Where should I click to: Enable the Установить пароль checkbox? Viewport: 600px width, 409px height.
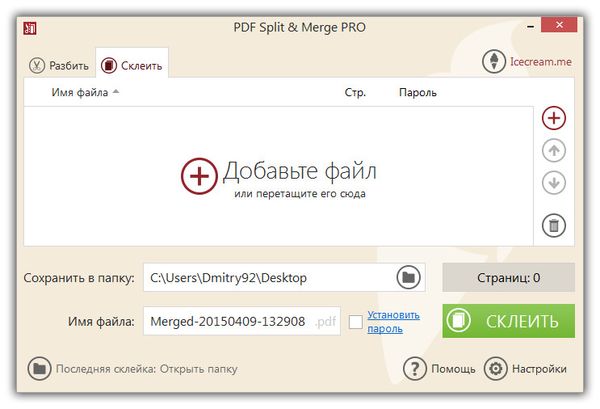(x=355, y=322)
